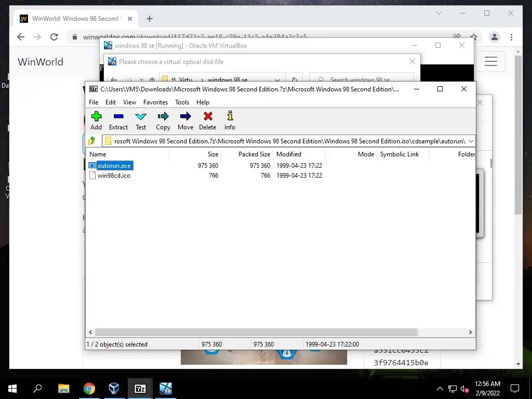The width and height of the screenshot is (532, 399).
Task: Switch to Chrome in taskbar
Action: (x=89, y=389)
